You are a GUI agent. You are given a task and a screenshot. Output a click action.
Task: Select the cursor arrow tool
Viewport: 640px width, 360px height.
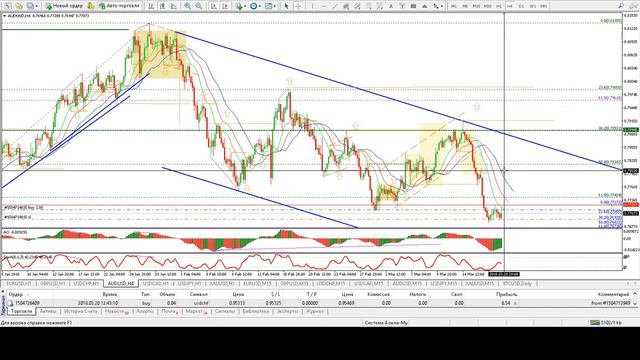[287, 6]
